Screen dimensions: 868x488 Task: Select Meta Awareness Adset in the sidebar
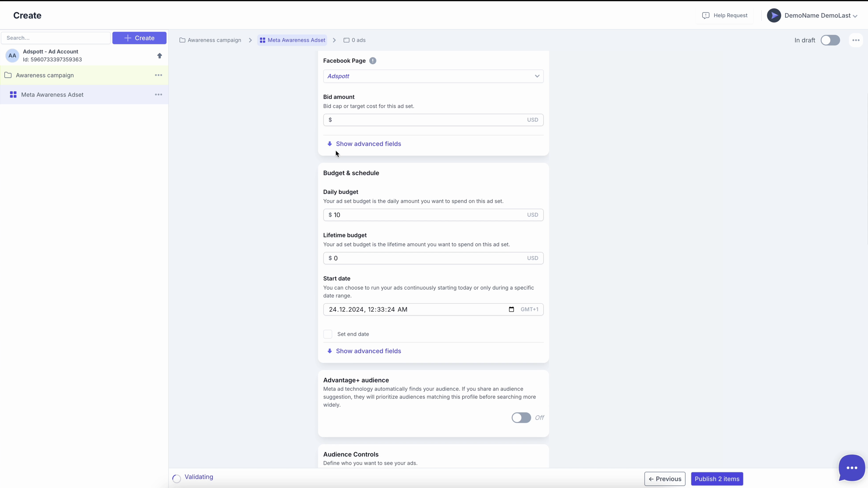84,95
